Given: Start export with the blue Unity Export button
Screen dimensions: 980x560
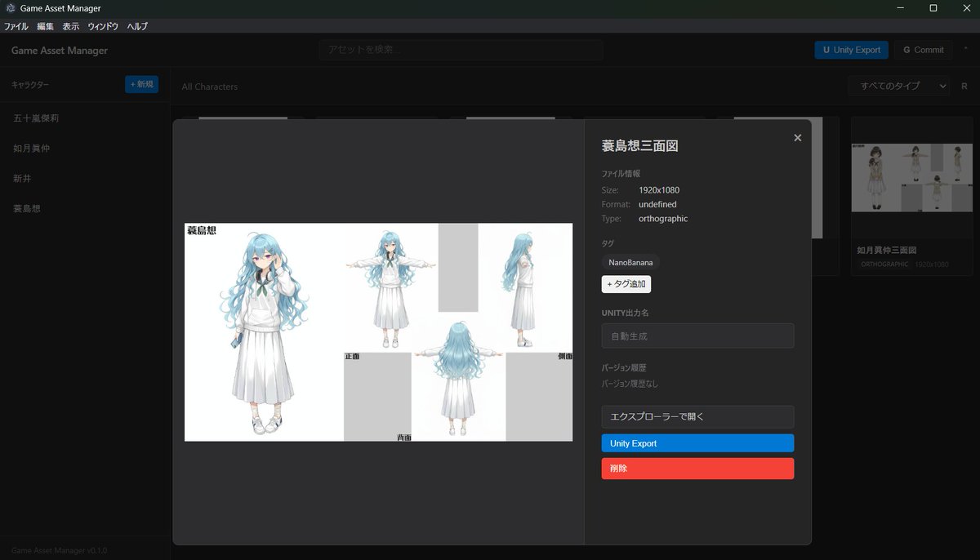Looking at the screenshot, I should [697, 442].
